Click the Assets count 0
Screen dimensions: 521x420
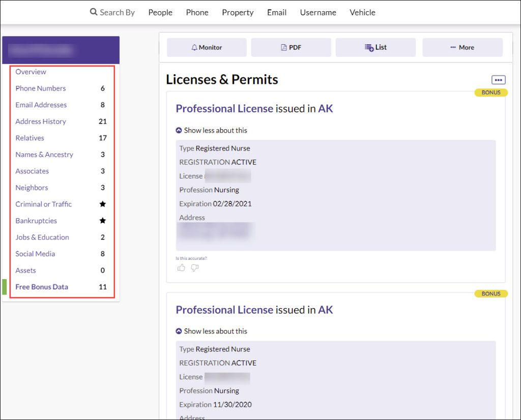click(x=103, y=271)
